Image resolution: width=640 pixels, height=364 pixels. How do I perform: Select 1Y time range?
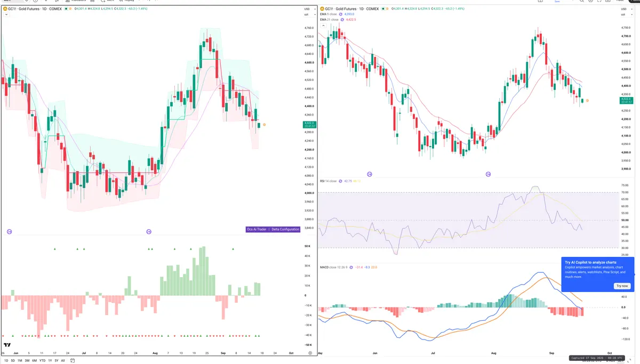[x=50, y=361]
